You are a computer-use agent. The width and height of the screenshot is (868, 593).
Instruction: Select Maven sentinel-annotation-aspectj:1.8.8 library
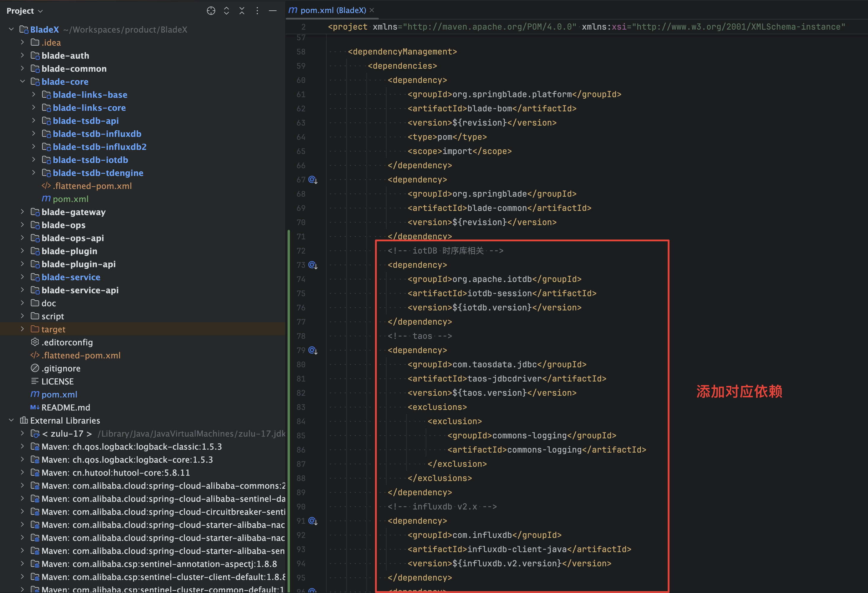[159, 564]
